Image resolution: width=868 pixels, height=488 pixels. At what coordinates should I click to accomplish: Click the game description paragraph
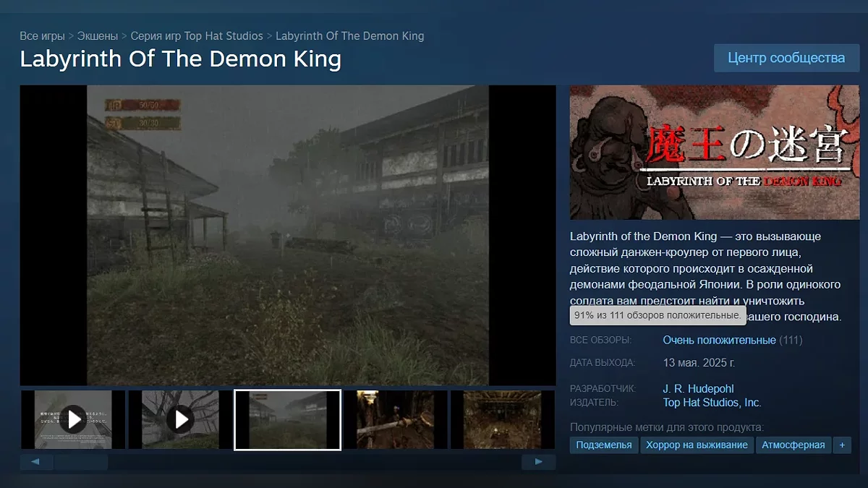tap(706, 276)
